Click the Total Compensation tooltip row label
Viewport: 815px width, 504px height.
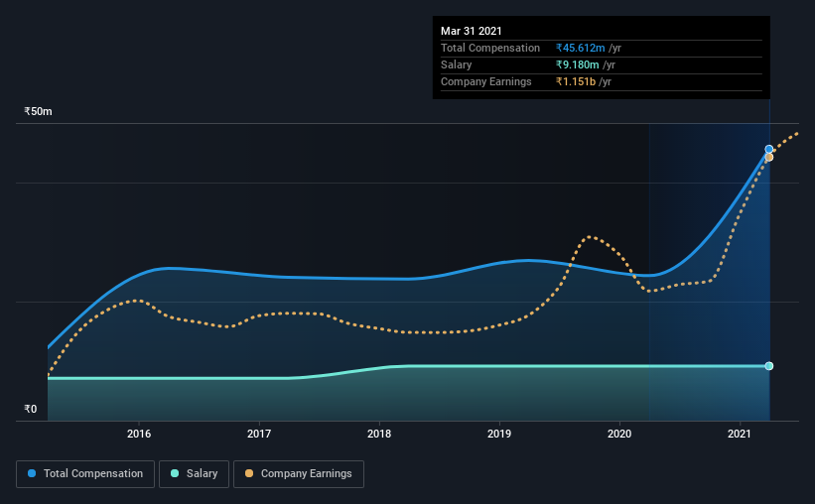[x=490, y=48]
